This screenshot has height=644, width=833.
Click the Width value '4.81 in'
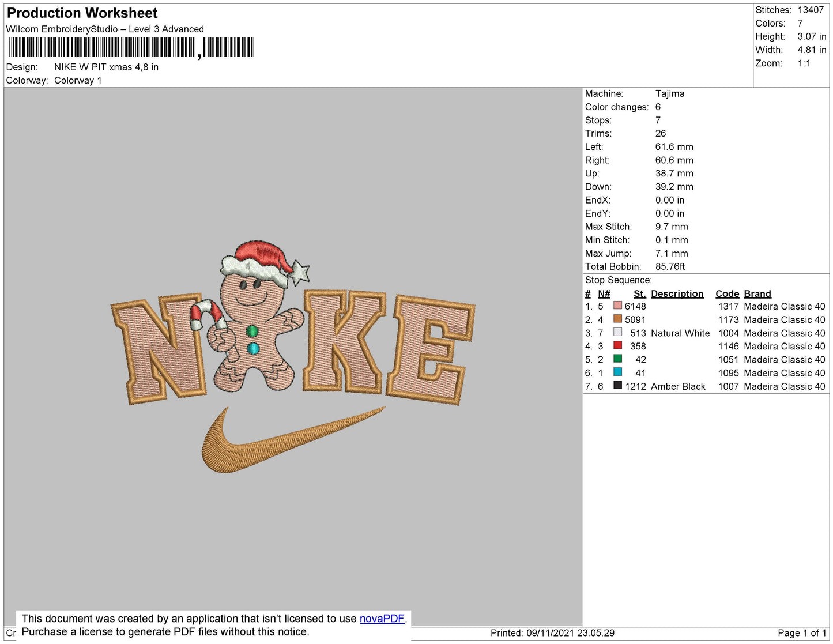pyautogui.click(x=812, y=50)
